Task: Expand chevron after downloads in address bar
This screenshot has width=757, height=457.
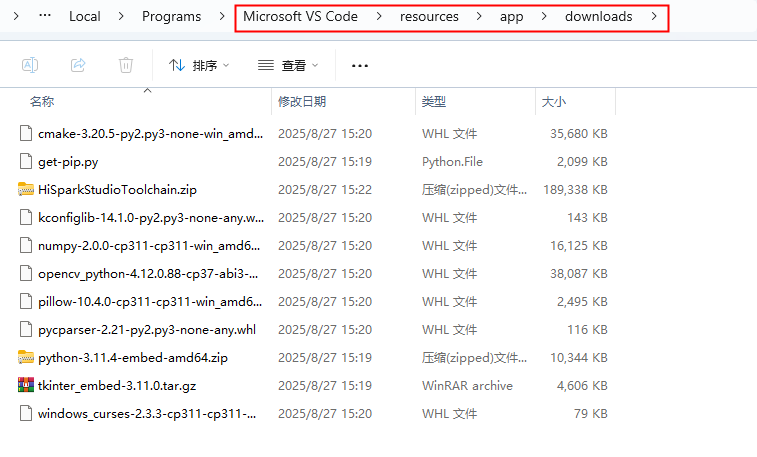Action: coord(654,17)
